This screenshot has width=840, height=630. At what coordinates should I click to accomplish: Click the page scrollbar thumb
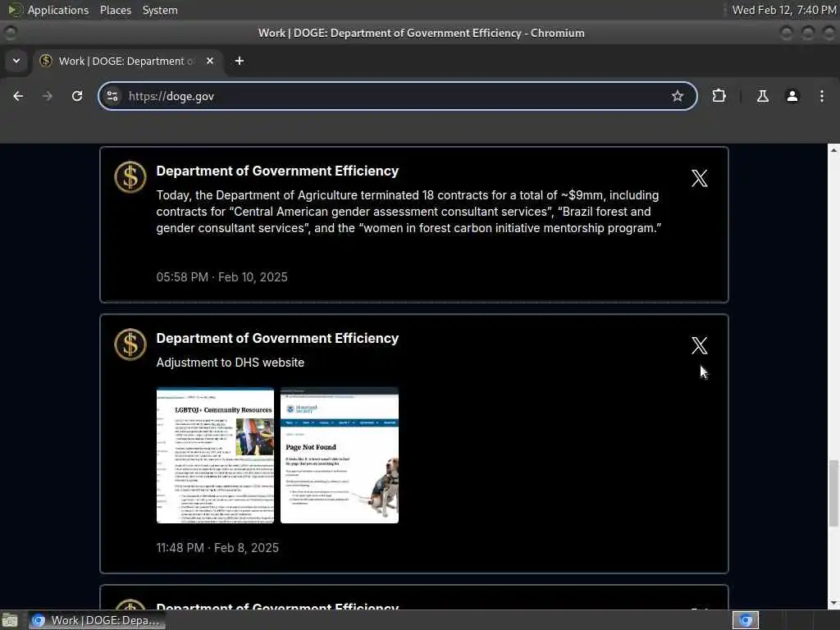833,493
